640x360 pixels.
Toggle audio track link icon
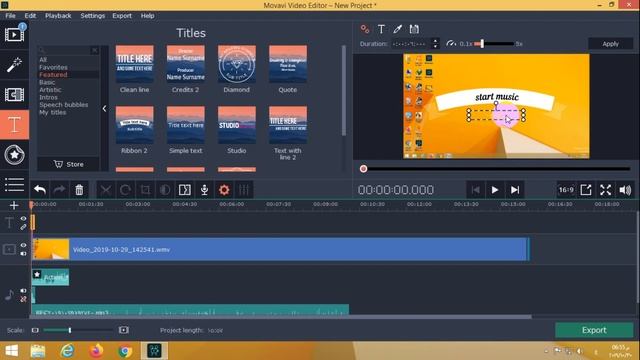(x=23, y=299)
